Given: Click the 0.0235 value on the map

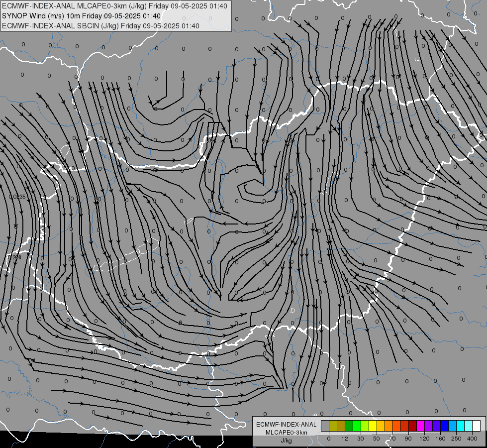Looking at the screenshot, I should coord(17,197).
